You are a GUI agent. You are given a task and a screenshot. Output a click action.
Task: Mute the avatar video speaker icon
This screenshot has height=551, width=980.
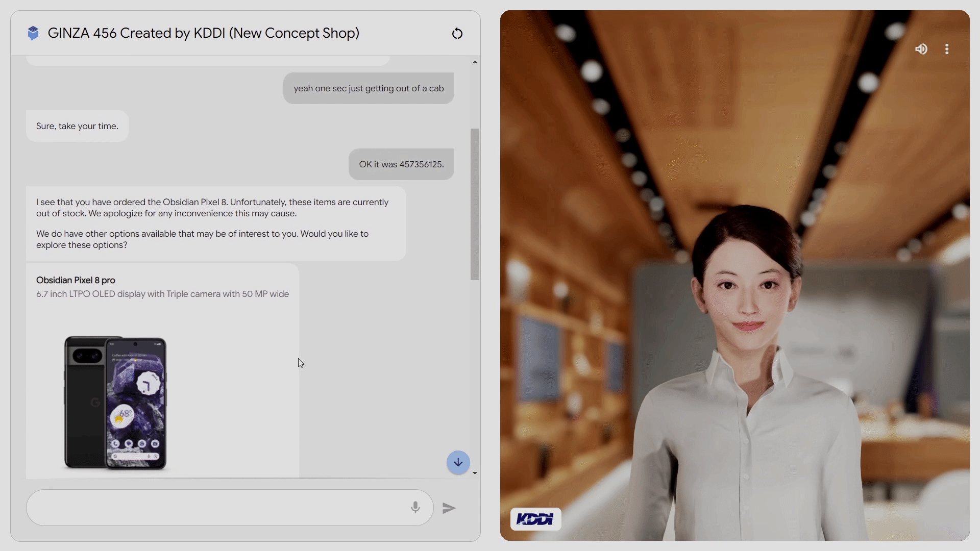tap(921, 49)
